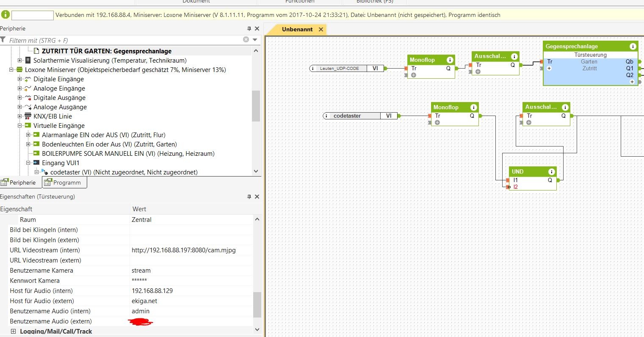644x337 pixels.
Task: Select the Unbenannt document tab
Action: click(297, 29)
